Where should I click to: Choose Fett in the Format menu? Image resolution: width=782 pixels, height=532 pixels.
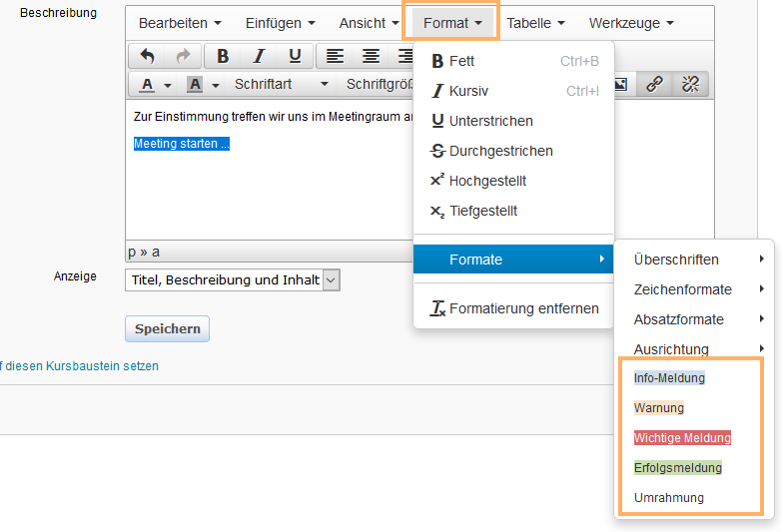(x=513, y=61)
